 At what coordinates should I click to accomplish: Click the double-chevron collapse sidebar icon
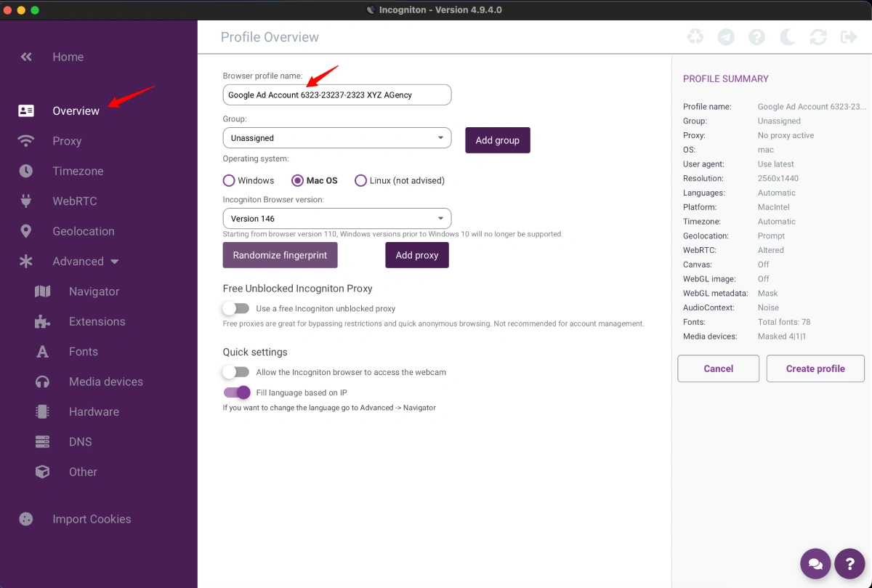pos(26,57)
